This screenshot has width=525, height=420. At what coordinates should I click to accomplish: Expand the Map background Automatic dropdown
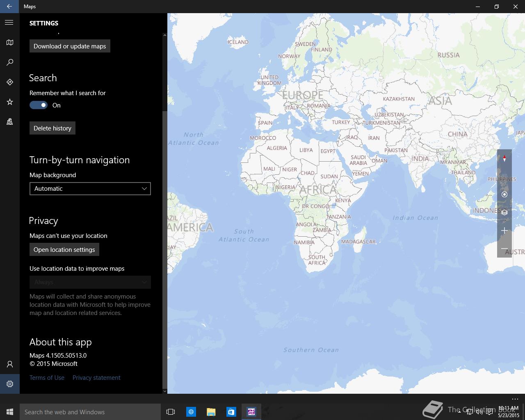click(90, 189)
